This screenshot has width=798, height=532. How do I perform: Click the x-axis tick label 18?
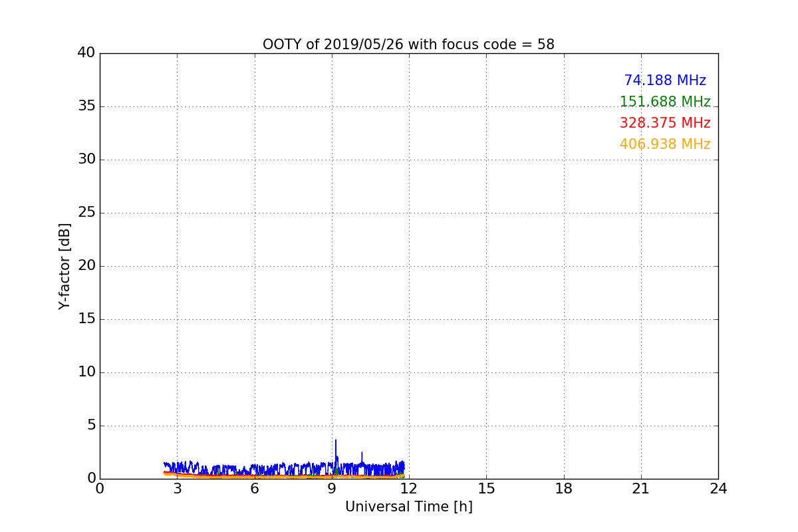564,489
